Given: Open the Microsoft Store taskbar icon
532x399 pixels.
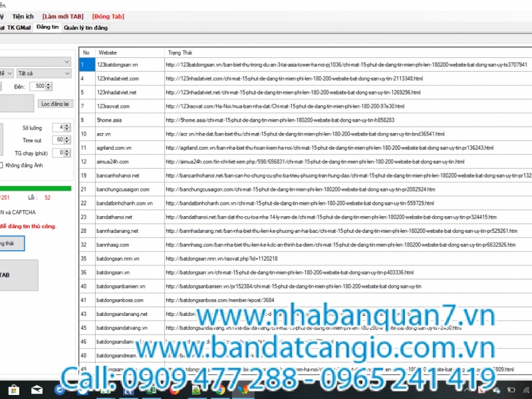Looking at the screenshot, I should tap(15, 389).
